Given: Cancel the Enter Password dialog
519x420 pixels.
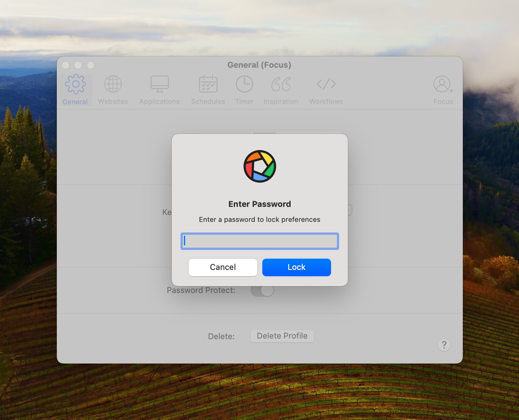Looking at the screenshot, I should click(223, 267).
